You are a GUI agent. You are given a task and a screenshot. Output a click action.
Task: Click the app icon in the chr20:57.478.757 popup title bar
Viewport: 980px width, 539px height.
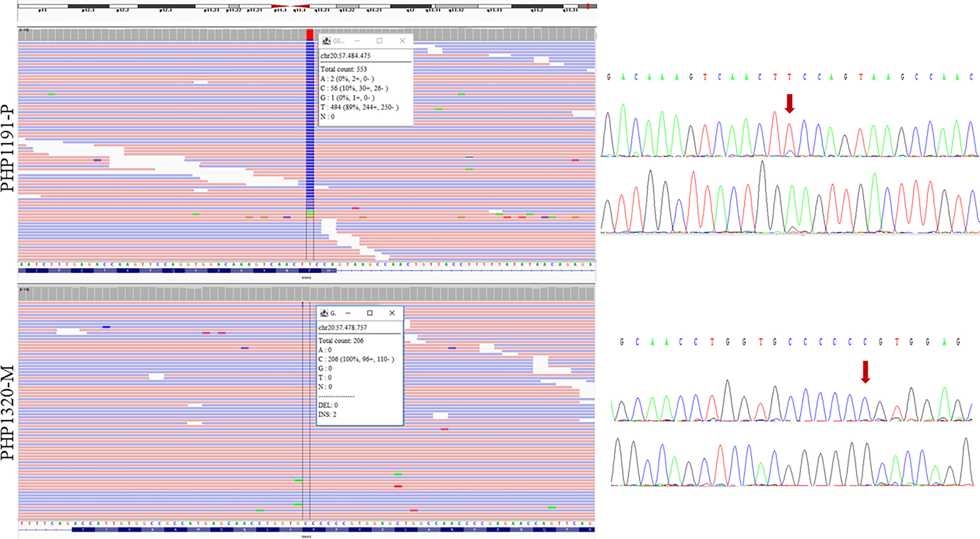point(324,313)
